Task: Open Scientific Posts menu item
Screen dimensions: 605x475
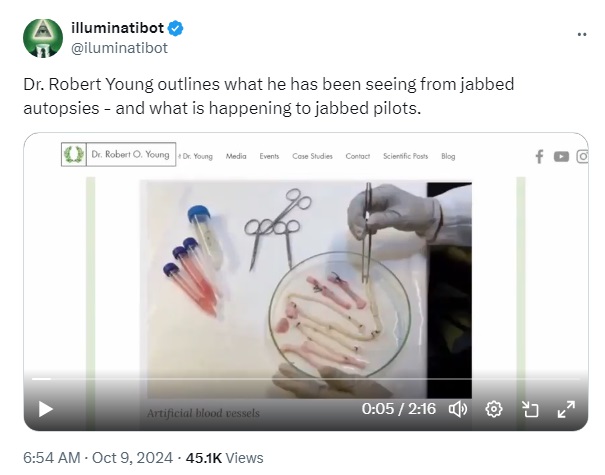Action: (405, 156)
